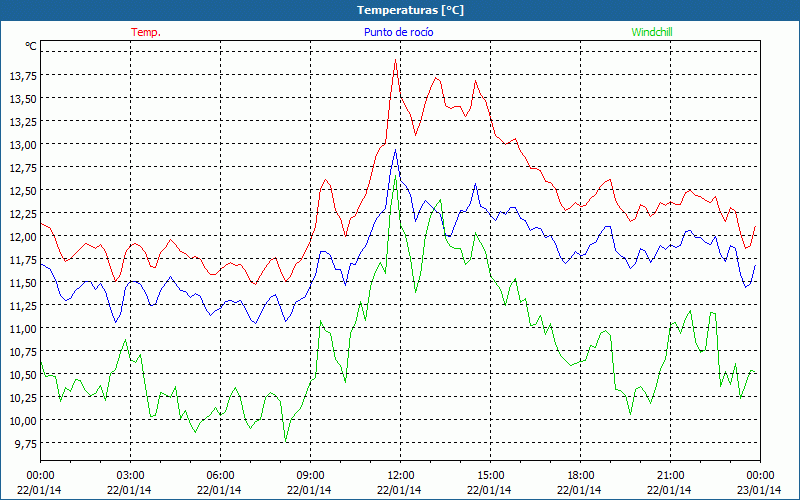Select the 12,25 y-axis value
This screenshot has width=800, height=500.
tap(23, 213)
